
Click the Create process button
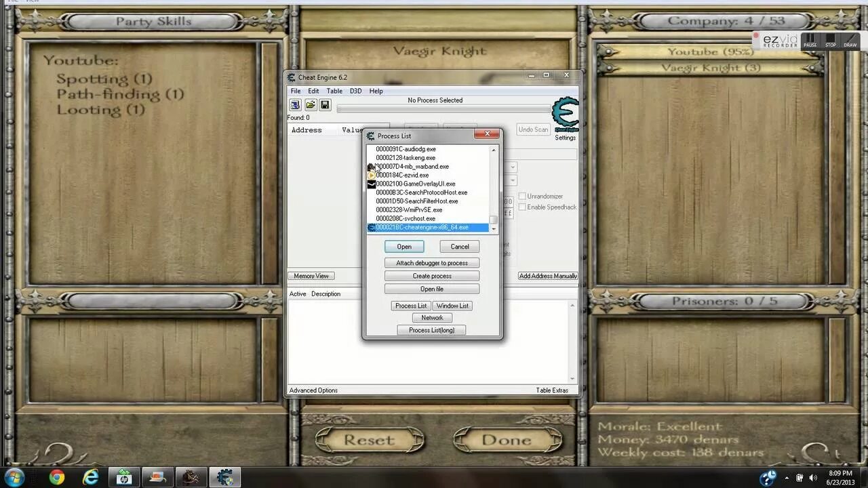pyautogui.click(x=432, y=276)
